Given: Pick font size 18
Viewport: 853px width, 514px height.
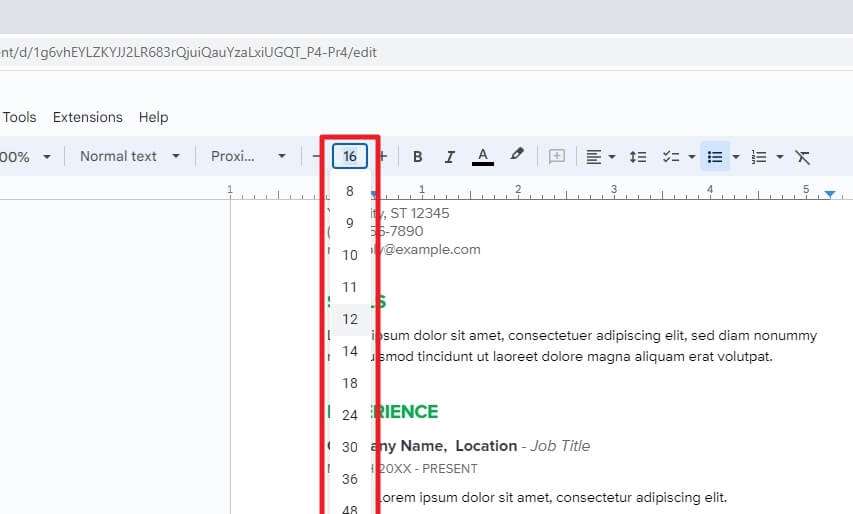Looking at the screenshot, I should pos(350,383).
